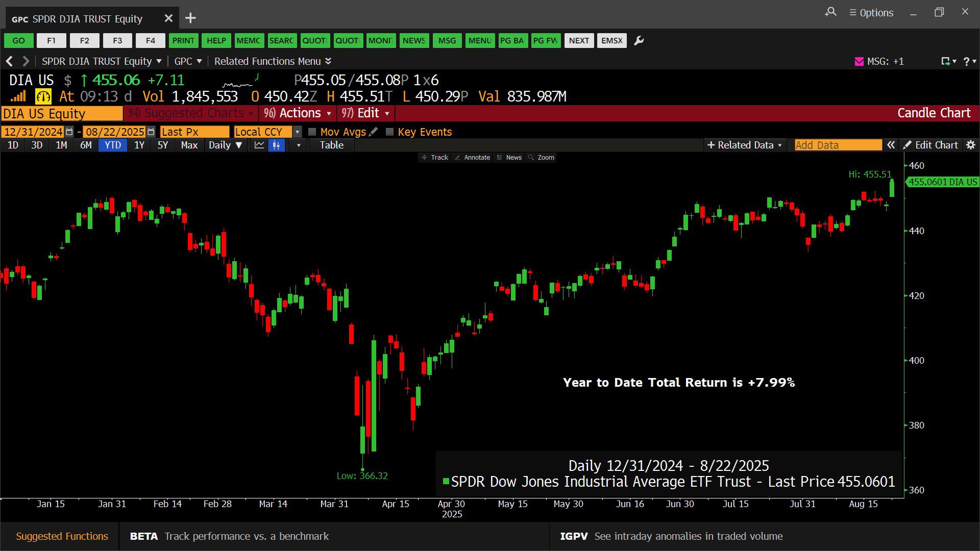Open the search people icon

[x=830, y=12]
